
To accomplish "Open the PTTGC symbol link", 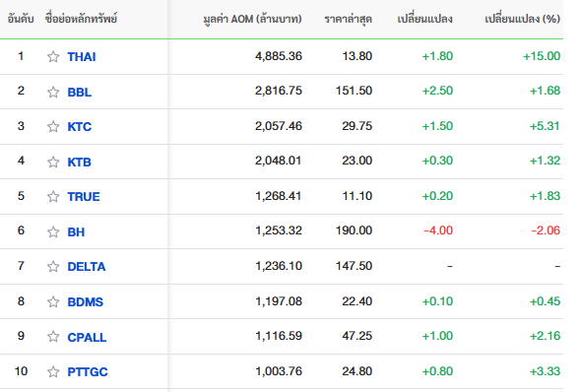I will click(x=88, y=372).
